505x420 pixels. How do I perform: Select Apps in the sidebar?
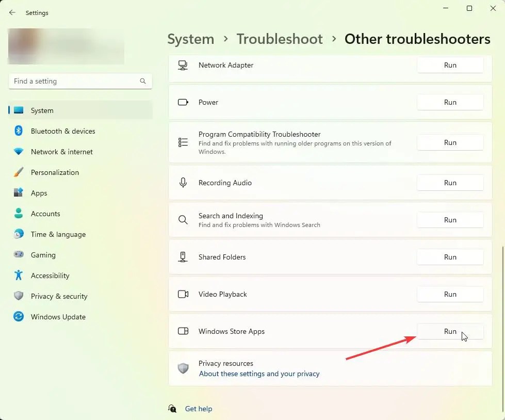pyautogui.click(x=80, y=193)
